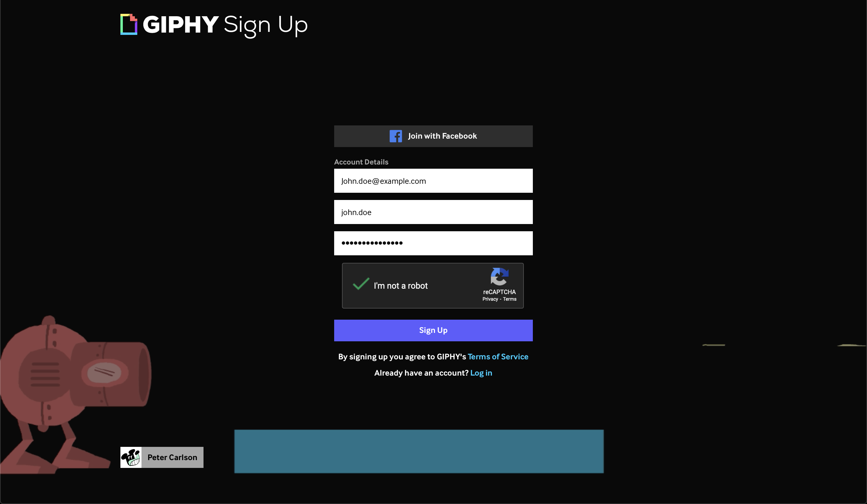Click the Log in link

[x=481, y=372]
